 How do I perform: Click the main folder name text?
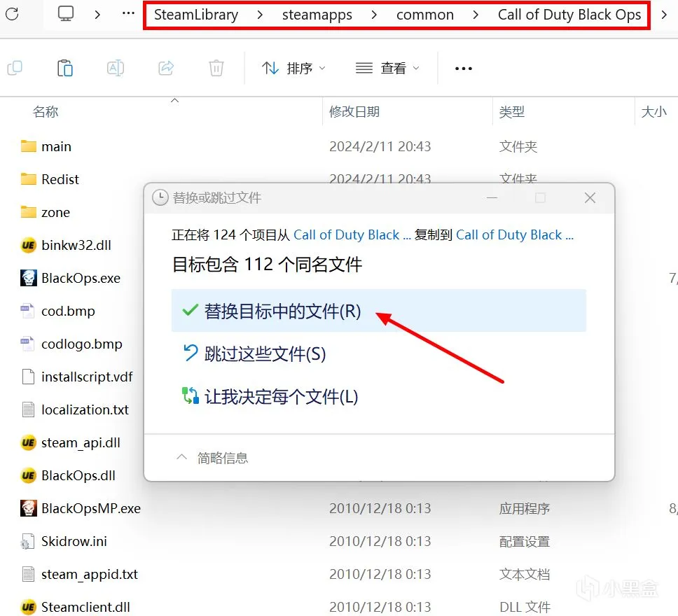click(x=56, y=146)
